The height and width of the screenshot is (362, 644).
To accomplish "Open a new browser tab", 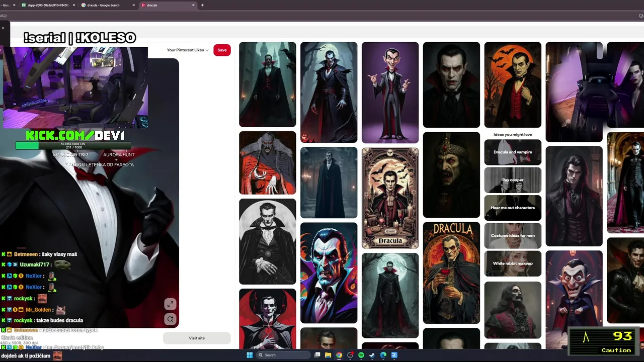I will (x=202, y=5).
